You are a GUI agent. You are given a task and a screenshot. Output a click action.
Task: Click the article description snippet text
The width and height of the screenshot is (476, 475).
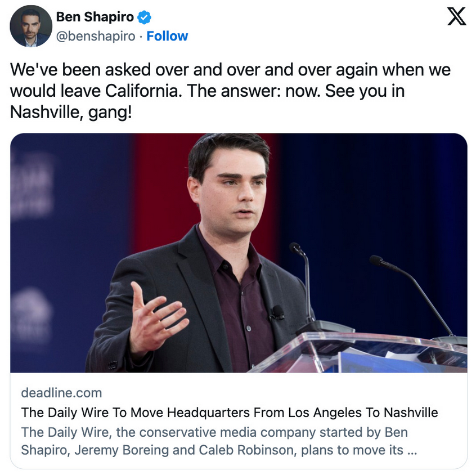(218, 441)
